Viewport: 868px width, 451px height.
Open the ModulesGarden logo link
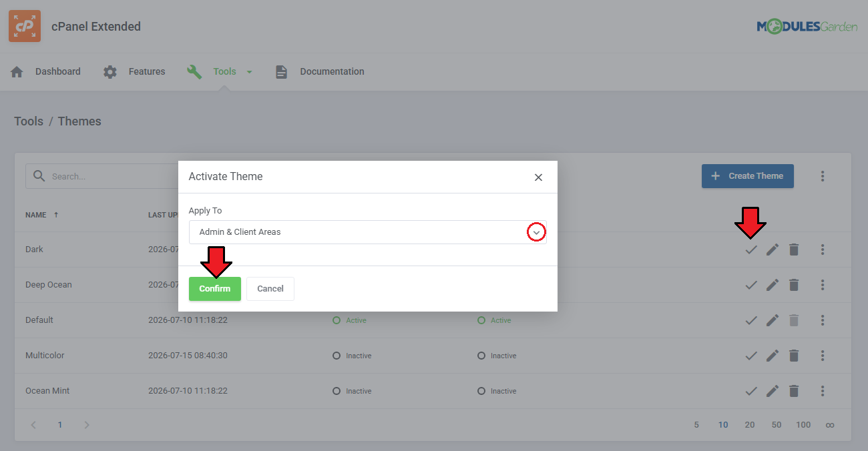coord(807,27)
